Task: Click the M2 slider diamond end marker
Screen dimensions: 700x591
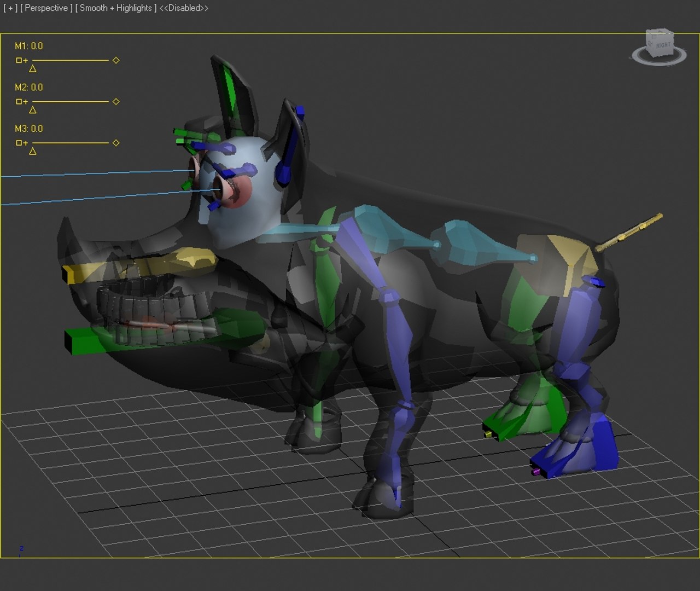Action: (116, 101)
